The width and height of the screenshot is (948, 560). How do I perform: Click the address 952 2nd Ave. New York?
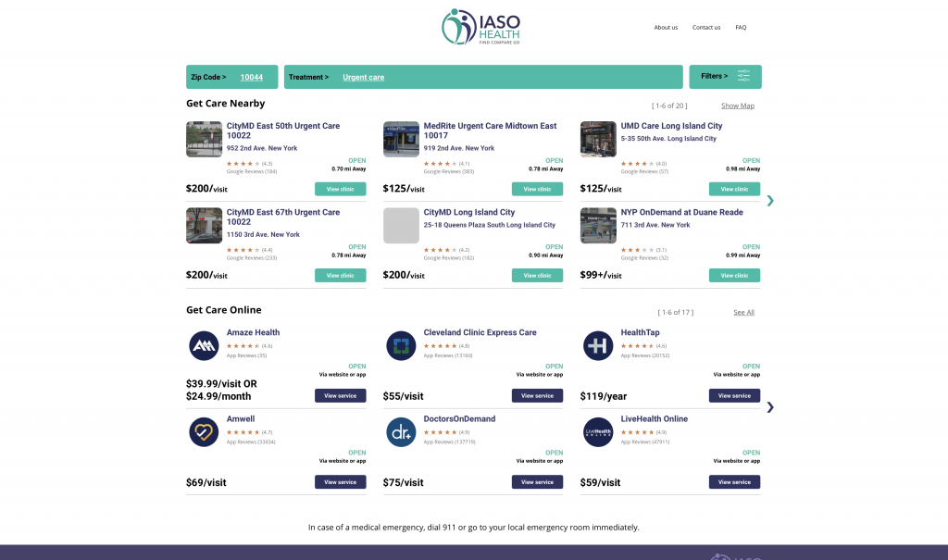click(262, 148)
